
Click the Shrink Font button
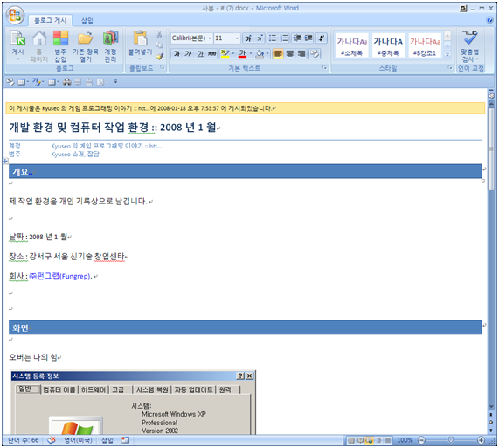(260, 38)
